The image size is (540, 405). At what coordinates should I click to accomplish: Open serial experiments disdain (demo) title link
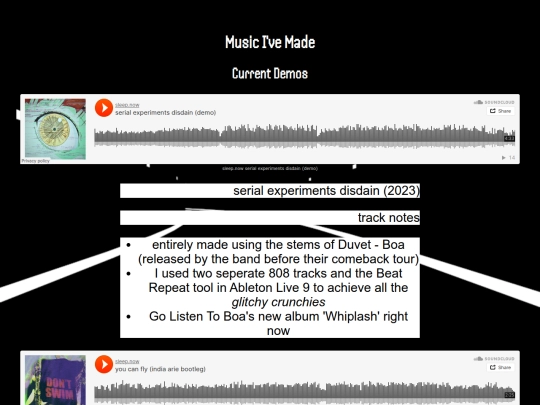click(165, 113)
